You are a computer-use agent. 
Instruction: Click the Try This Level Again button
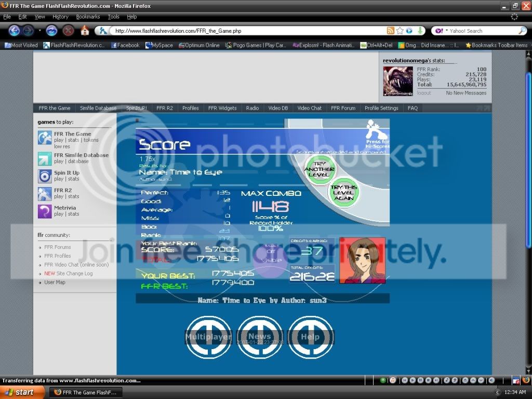[x=343, y=193]
